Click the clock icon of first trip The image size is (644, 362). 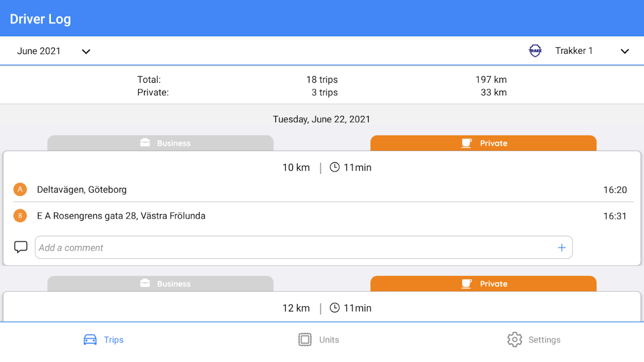coord(335,167)
